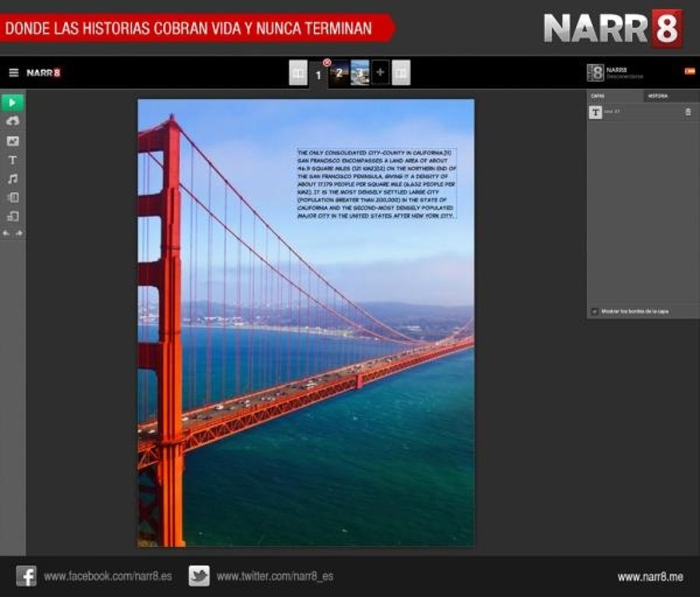
Task: Click the undo arrow
Action: click(x=6, y=233)
